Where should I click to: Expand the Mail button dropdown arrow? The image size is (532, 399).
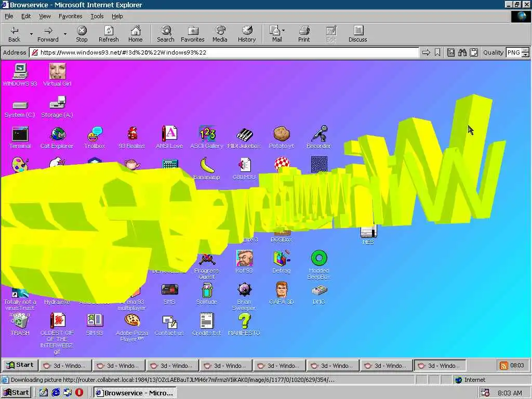tap(283, 31)
